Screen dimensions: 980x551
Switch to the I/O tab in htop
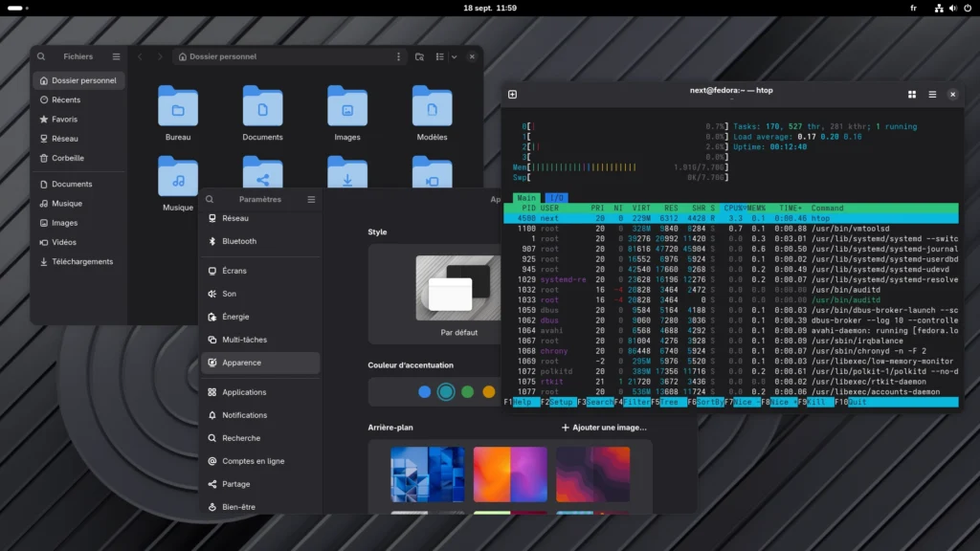click(557, 197)
